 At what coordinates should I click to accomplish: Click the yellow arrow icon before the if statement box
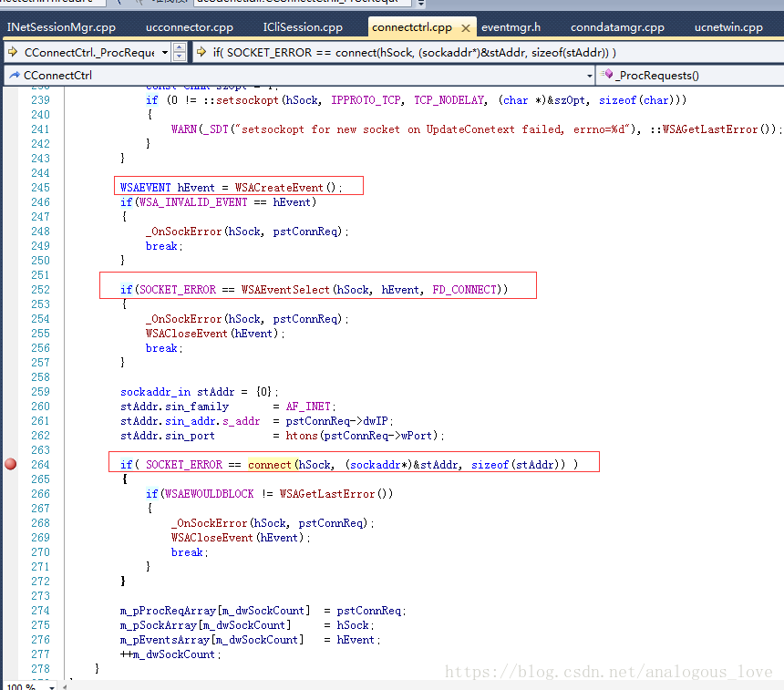click(x=201, y=53)
